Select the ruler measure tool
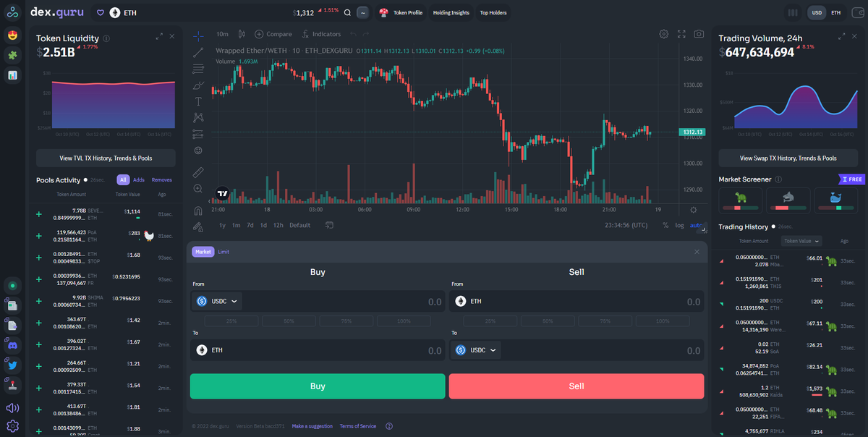The width and height of the screenshot is (868, 437). click(x=198, y=172)
